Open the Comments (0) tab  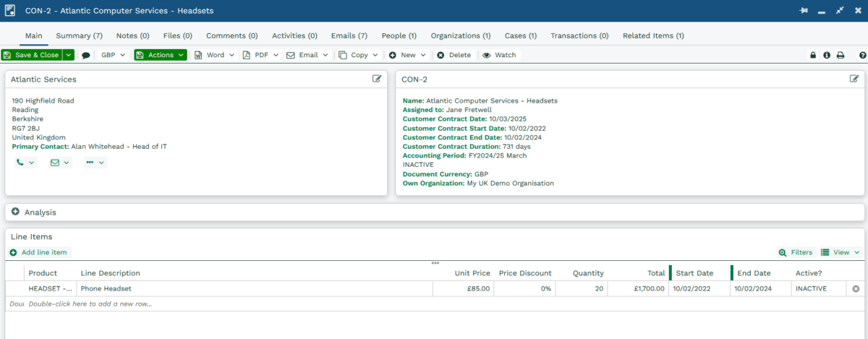[x=231, y=35]
